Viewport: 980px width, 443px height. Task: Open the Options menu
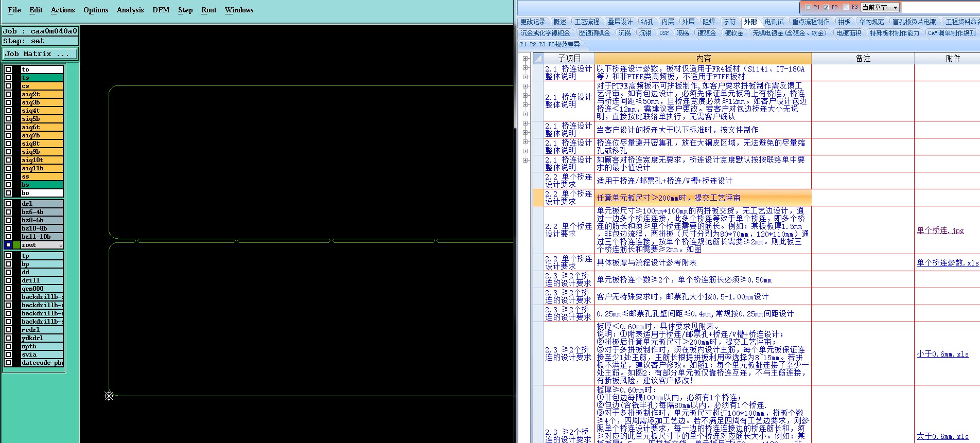tap(96, 10)
